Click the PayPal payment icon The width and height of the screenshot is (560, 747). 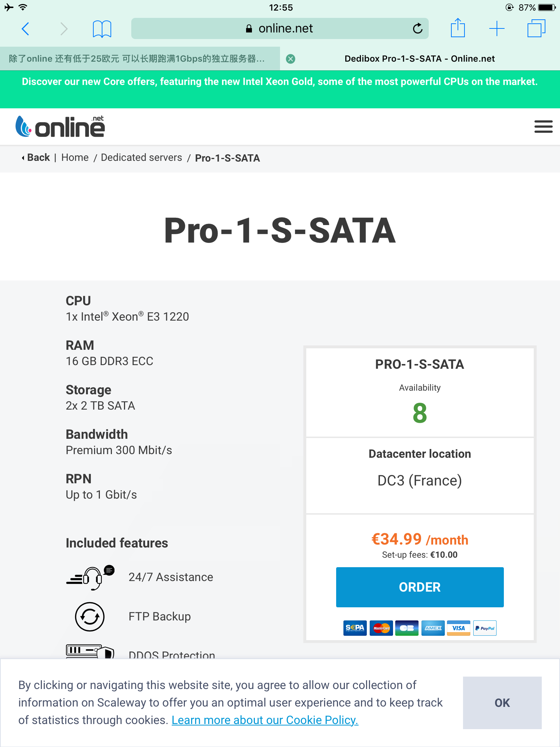(485, 628)
